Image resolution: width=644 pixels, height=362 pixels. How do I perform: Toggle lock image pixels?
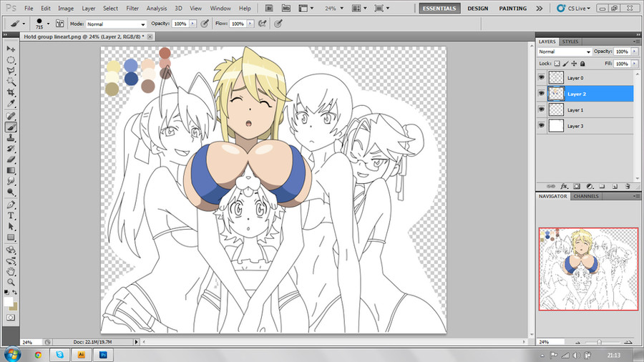(x=565, y=64)
